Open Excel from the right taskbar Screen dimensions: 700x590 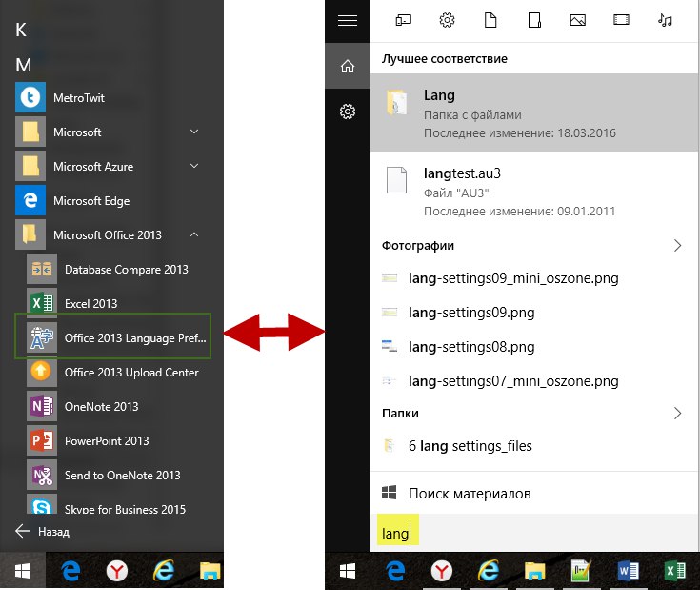[675, 571]
